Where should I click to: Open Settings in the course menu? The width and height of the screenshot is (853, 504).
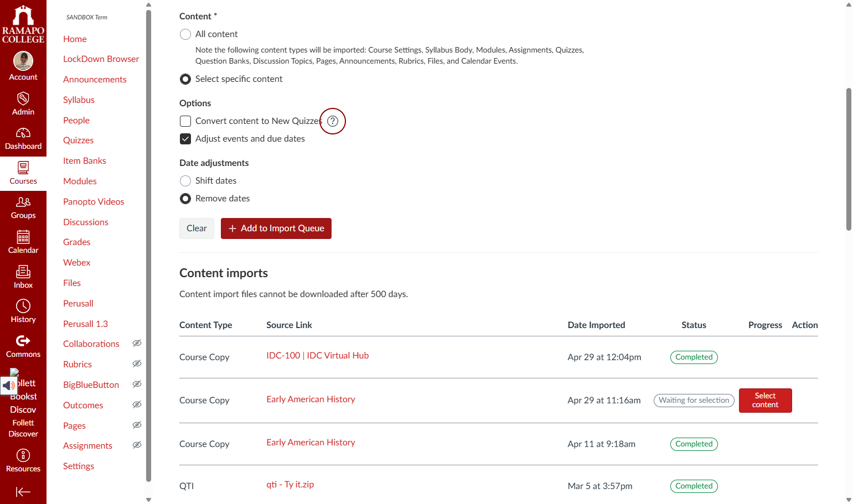click(x=79, y=466)
